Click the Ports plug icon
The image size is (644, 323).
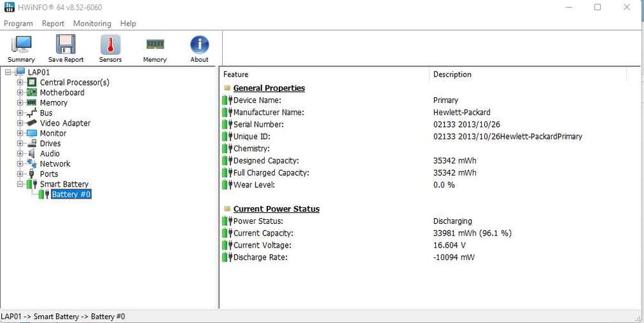[x=32, y=174]
